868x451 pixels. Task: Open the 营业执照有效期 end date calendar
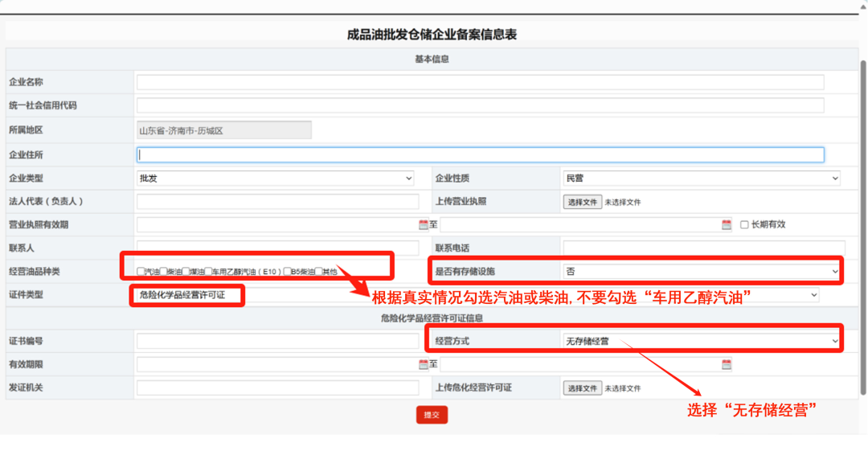(727, 225)
